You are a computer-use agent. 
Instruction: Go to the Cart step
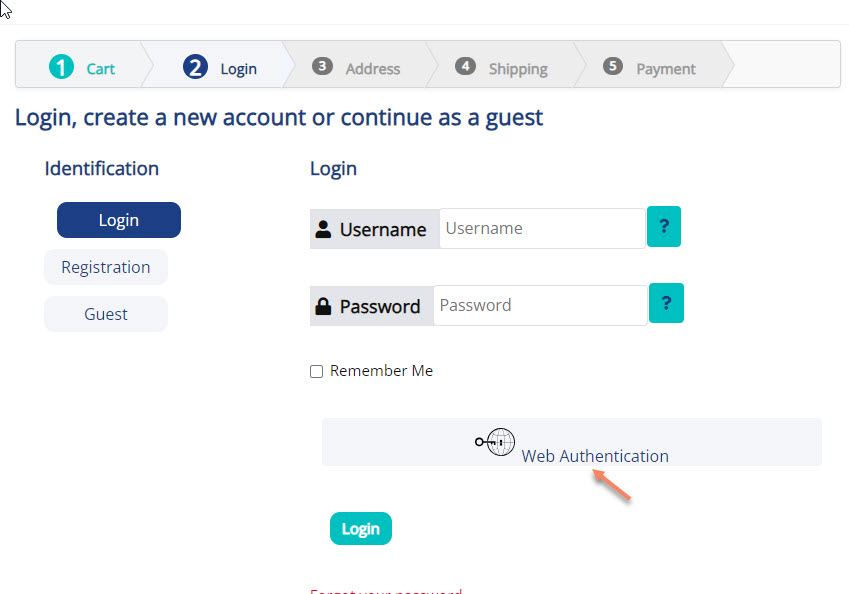100,69
